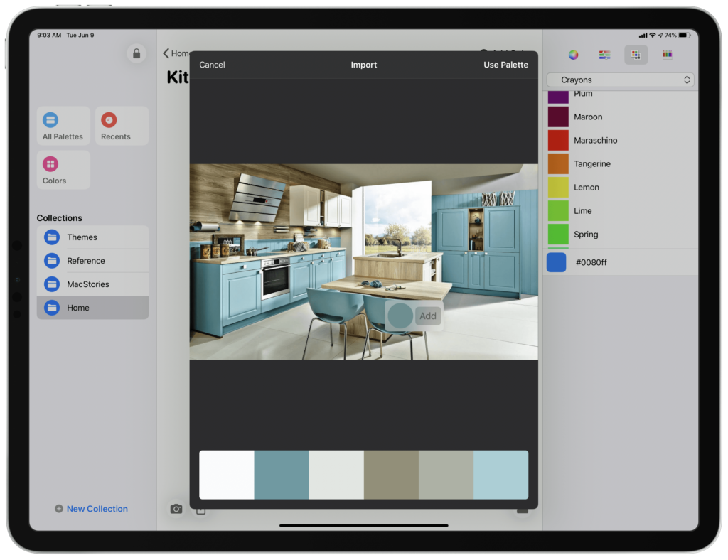Click the #0080ff hex value
Viewport: 728px width, 560px height.
point(591,263)
